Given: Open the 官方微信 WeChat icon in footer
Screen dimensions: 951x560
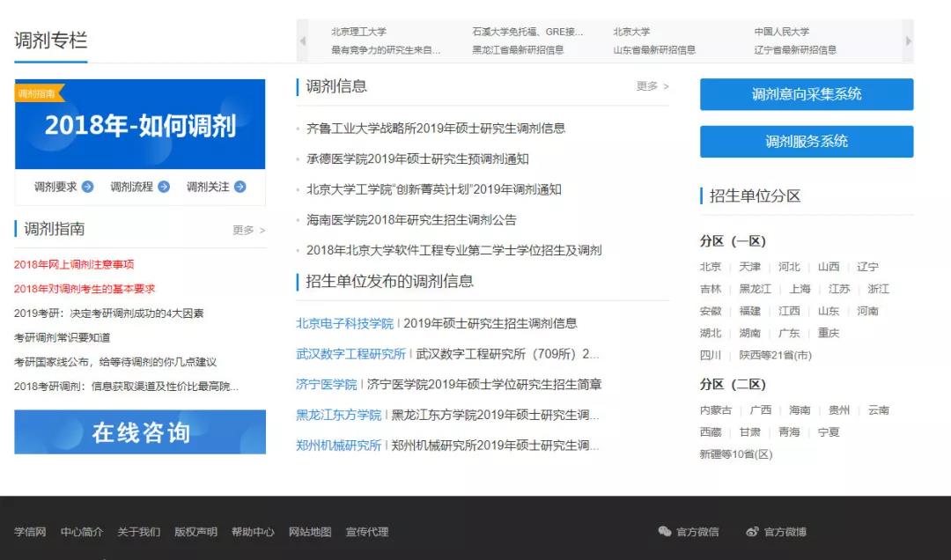Looking at the screenshot, I should (x=665, y=532).
